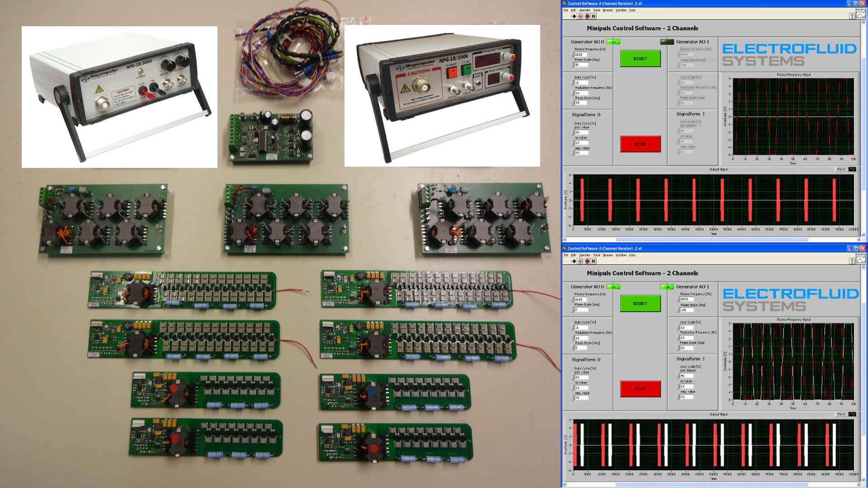Click AO 1 generator Phase Angle field, lower window

pos(687,310)
